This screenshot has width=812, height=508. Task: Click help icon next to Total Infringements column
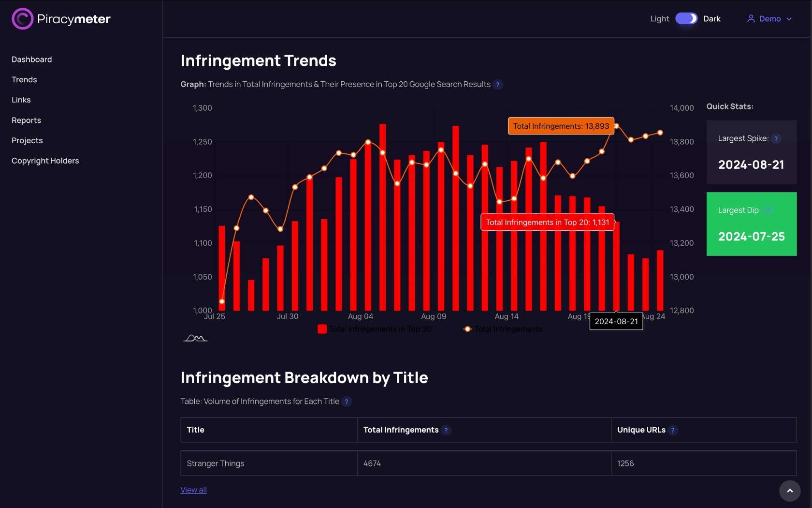point(446,430)
